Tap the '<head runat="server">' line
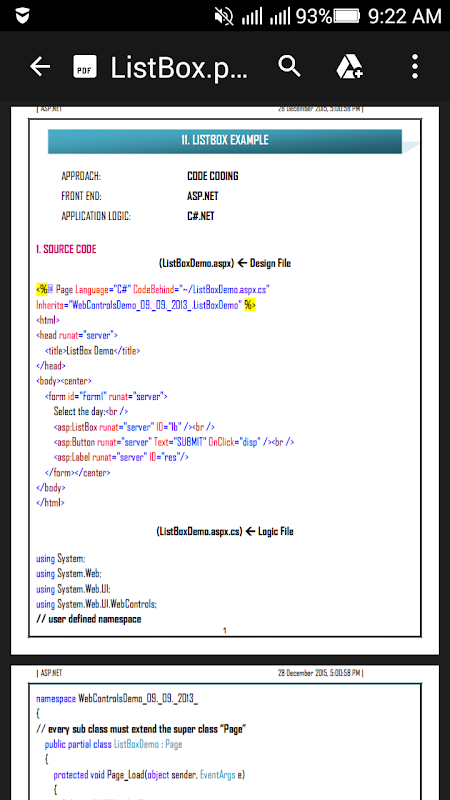The width and height of the screenshot is (450, 800). click(77, 335)
